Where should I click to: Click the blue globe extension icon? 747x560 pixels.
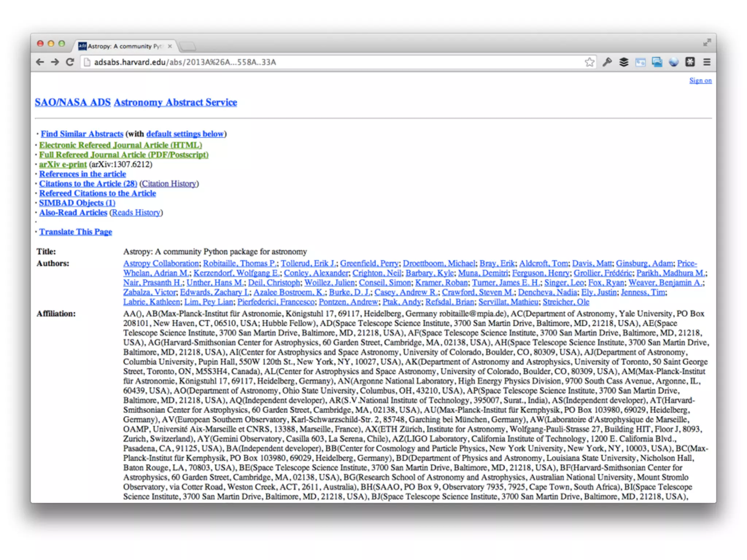tap(673, 62)
